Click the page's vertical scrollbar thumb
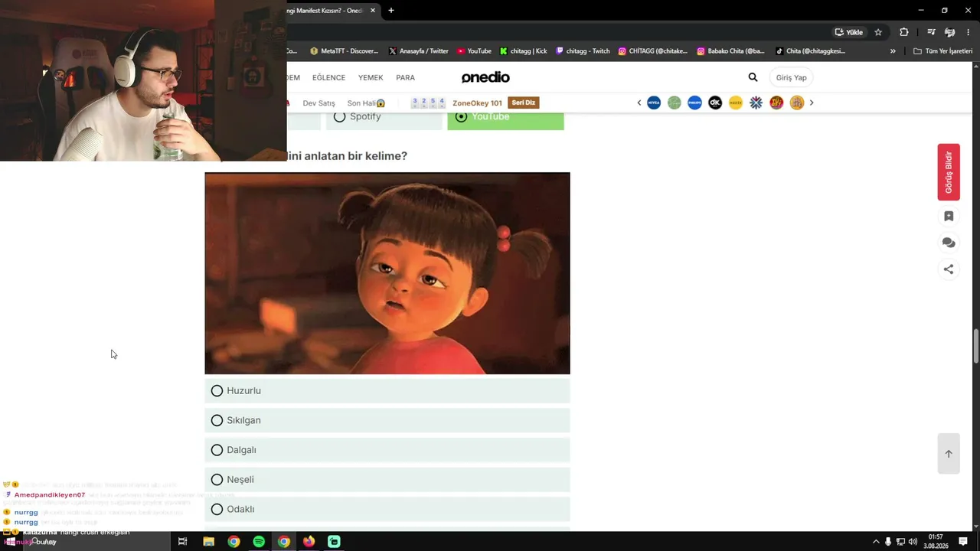This screenshot has width=980, height=551. click(x=975, y=346)
